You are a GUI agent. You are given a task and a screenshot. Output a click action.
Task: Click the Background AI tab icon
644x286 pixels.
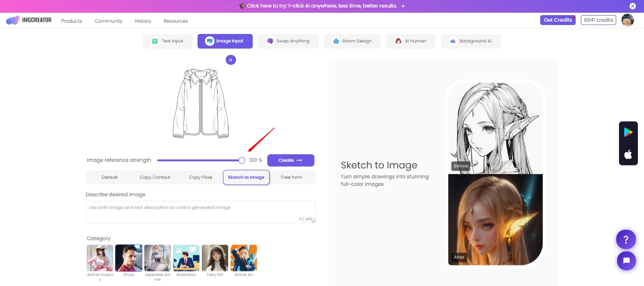point(453,41)
